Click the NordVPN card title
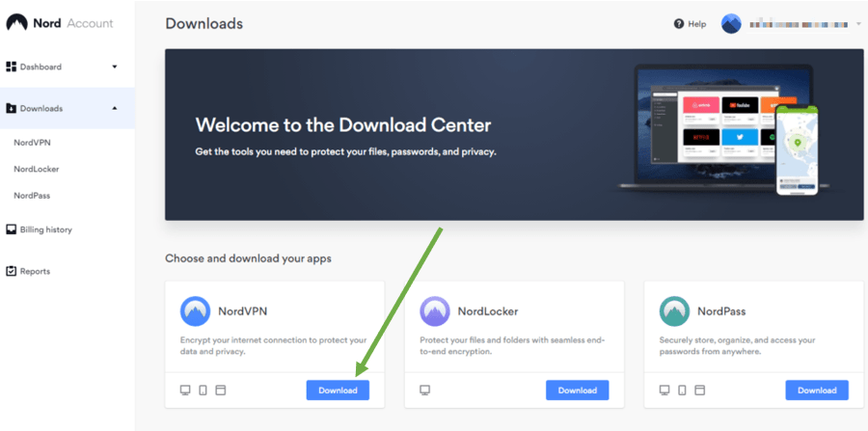The width and height of the screenshot is (868, 431). click(242, 311)
